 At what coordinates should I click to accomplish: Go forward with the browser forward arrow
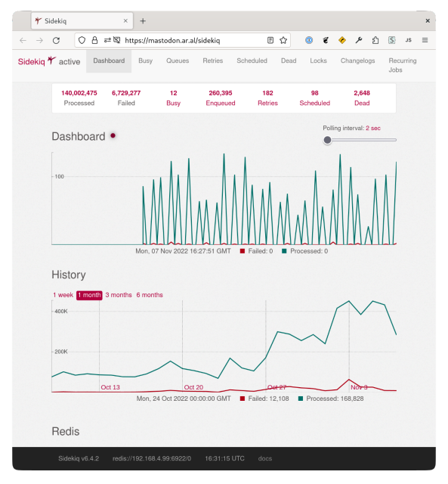click(x=39, y=40)
